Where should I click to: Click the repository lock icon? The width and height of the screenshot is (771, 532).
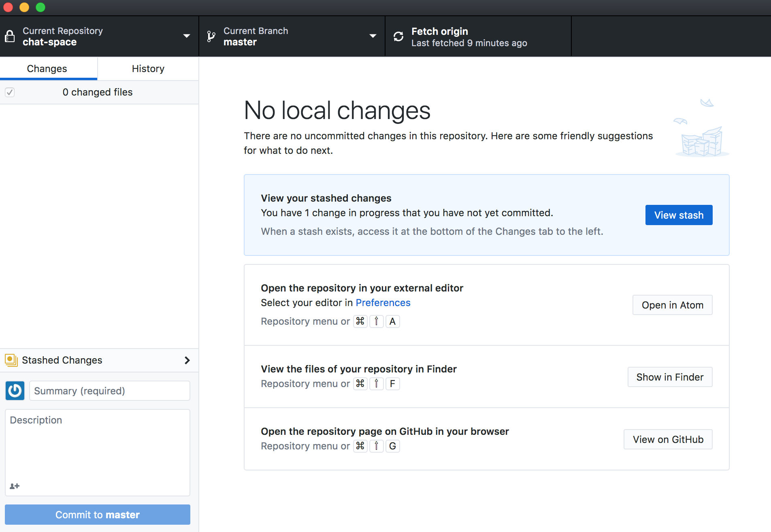click(x=10, y=36)
